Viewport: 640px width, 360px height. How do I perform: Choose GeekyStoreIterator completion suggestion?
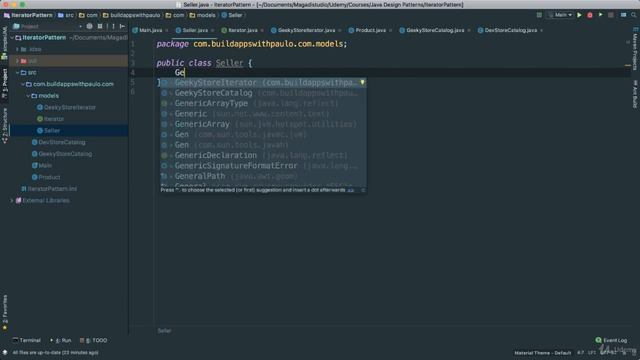click(x=263, y=83)
